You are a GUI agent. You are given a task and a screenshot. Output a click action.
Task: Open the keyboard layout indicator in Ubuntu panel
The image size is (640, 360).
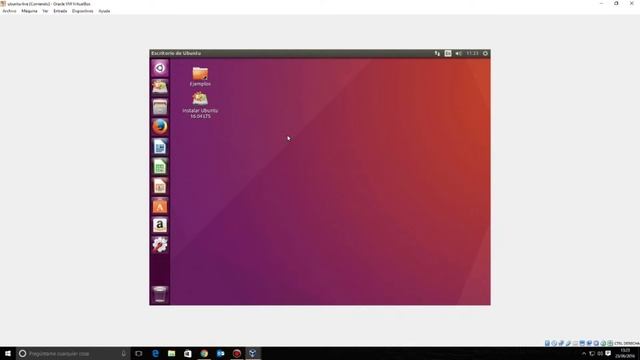448,53
